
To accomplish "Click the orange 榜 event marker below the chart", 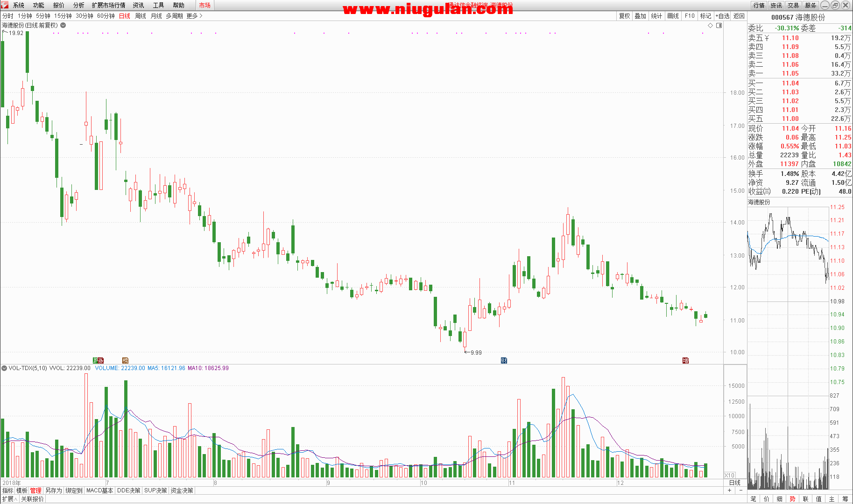I will pyautogui.click(x=125, y=360).
